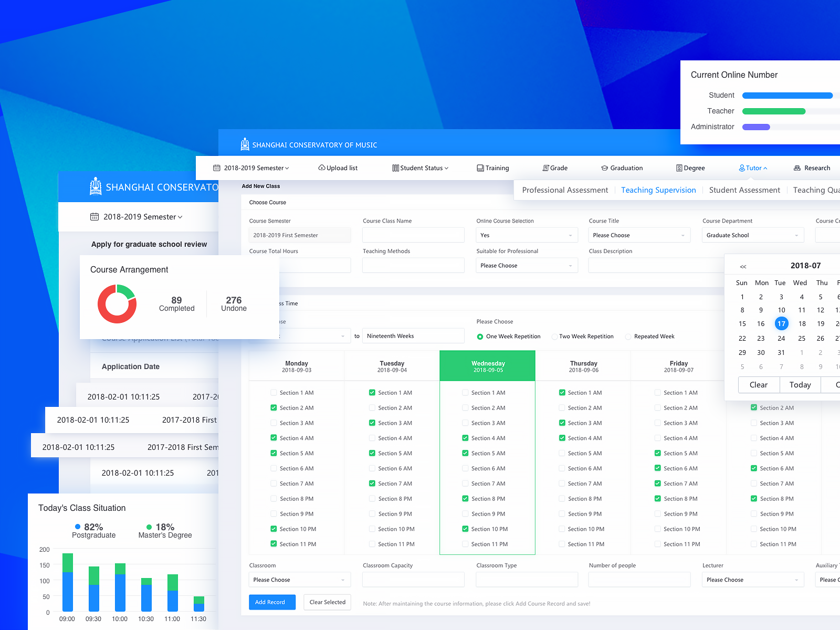The image size is (840, 630).
Task: Select the Training navigation icon
Action: point(480,167)
